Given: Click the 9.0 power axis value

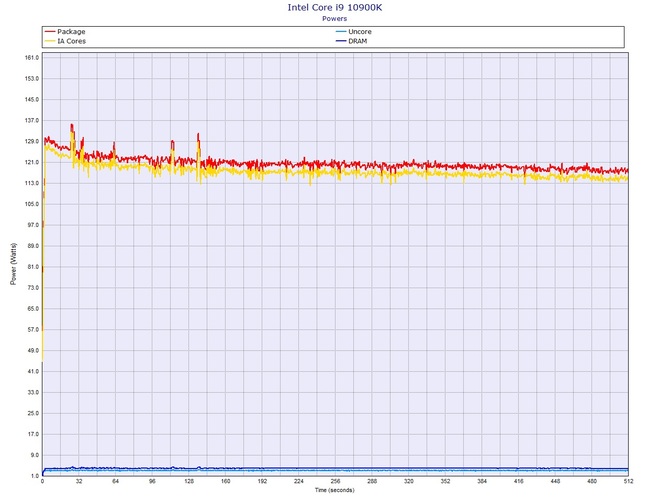Looking at the screenshot, I should pyautogui.click(x=34, y=455).
